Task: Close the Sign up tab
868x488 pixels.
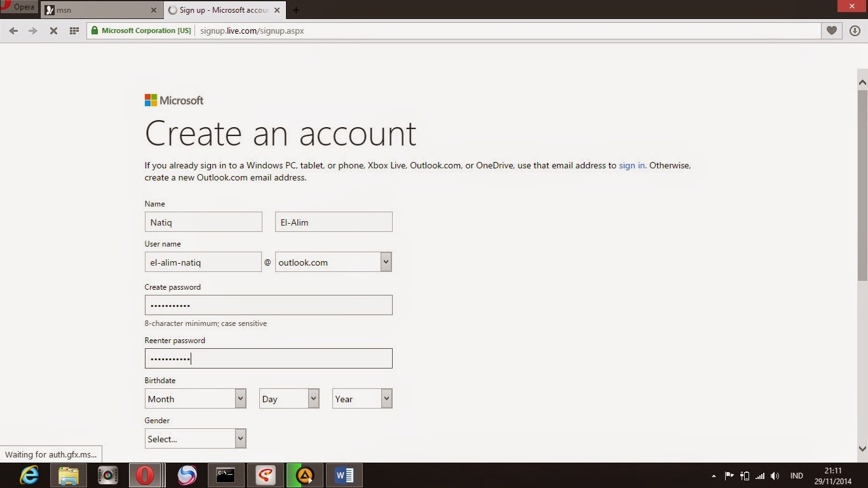Action: coord(276,10)
